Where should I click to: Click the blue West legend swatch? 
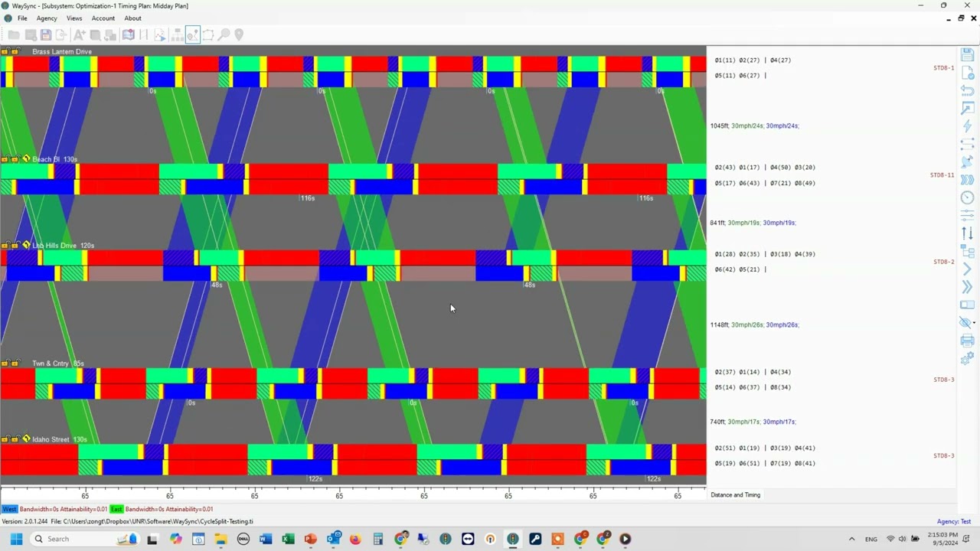pyautogui.click(x=9, y=509)
